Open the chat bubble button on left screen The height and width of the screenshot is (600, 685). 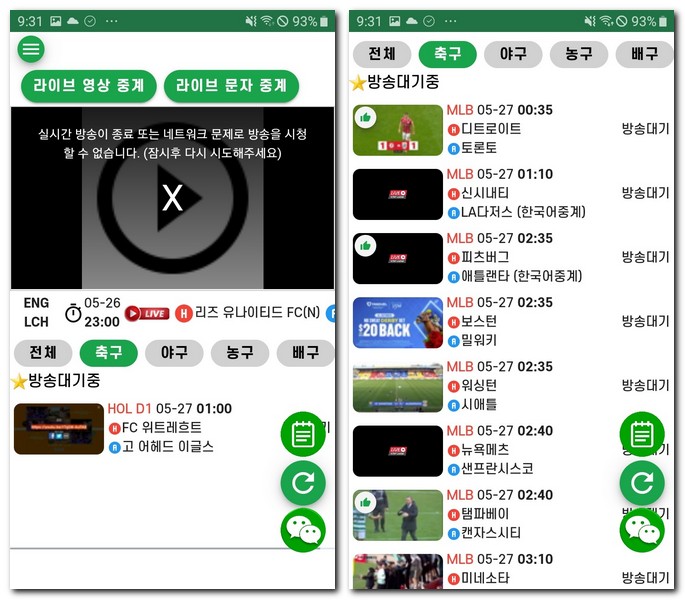pyautogui.click(x=303, y=530)
